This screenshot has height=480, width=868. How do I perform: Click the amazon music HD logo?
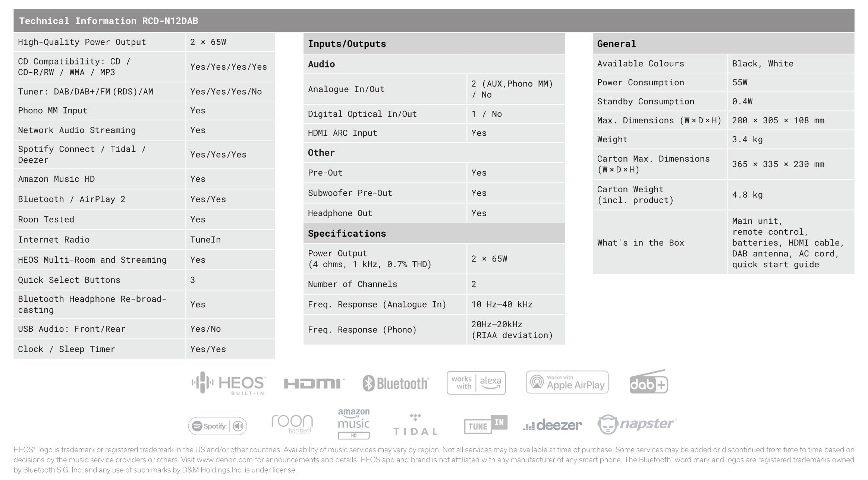pyautogui.click(x=354, y=424)
